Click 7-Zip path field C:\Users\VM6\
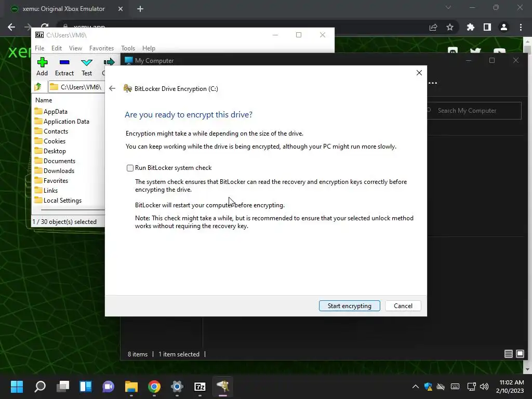 click(76, 87)
